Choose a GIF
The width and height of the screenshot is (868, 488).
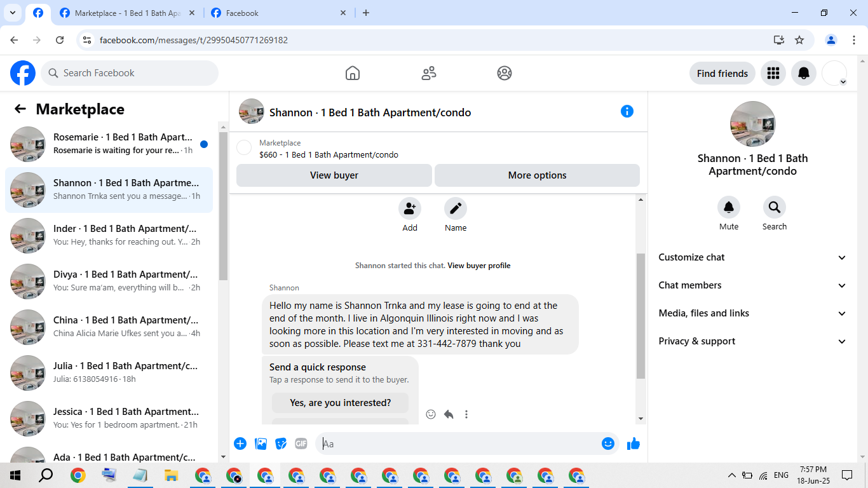[301, 444]
